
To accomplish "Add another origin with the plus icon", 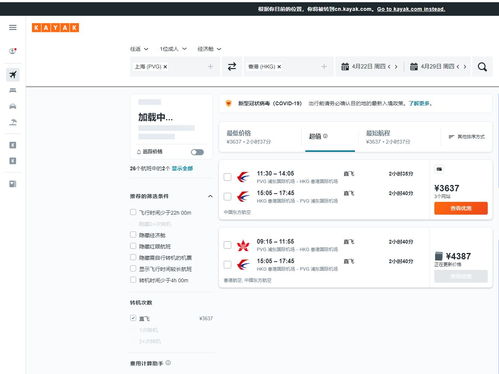I will point(210,67).
